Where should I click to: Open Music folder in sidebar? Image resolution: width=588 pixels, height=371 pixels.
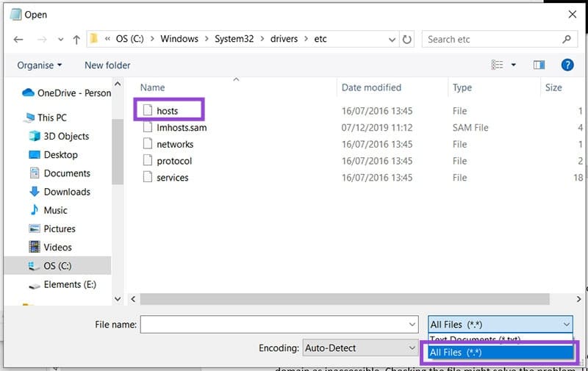point(49,210)
